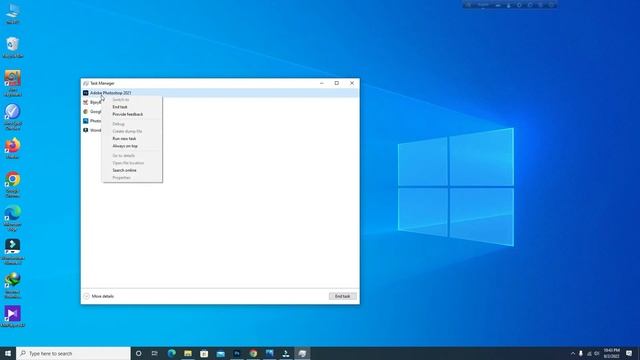The height and width of the screenshot is (360, 640).
Task: Open Windows Start menu
Action: (x=8, y=353)
